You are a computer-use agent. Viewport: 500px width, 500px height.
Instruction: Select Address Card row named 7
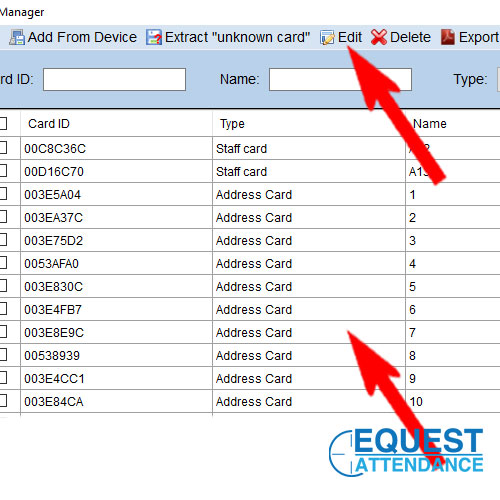tap(250, 332)
